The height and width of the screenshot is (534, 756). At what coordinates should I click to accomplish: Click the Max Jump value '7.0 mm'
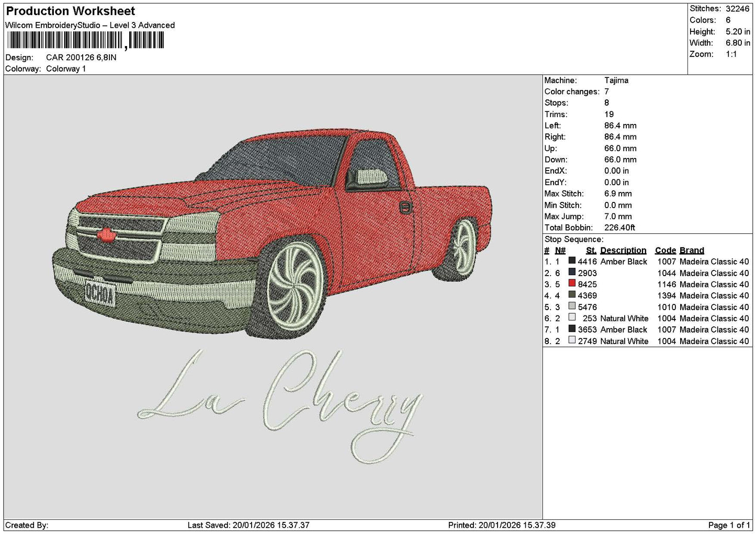[x=618, y=217]
